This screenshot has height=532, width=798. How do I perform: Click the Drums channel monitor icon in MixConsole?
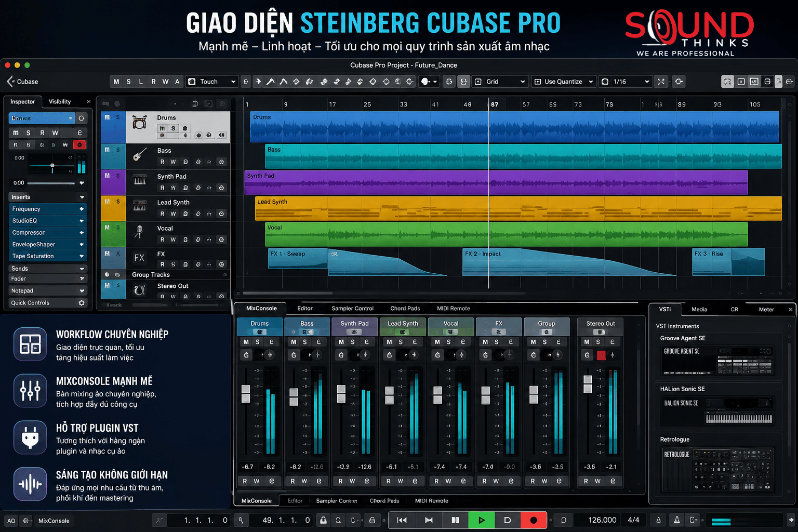(246, 355)
